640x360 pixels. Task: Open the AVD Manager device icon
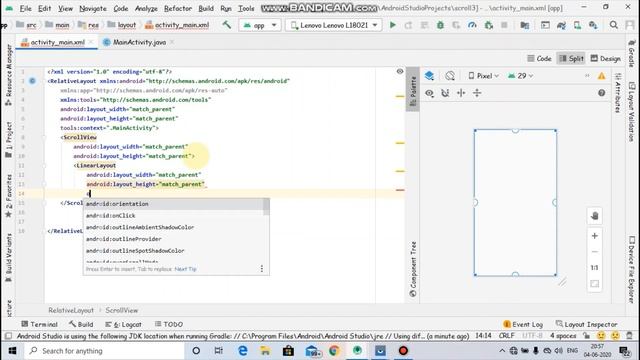click(577, 25)
